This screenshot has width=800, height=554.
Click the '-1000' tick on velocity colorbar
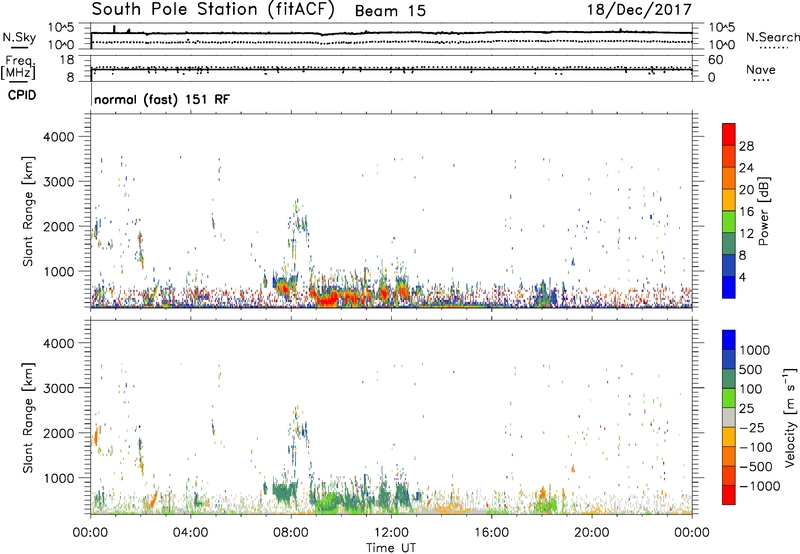[x=759, y=486]
